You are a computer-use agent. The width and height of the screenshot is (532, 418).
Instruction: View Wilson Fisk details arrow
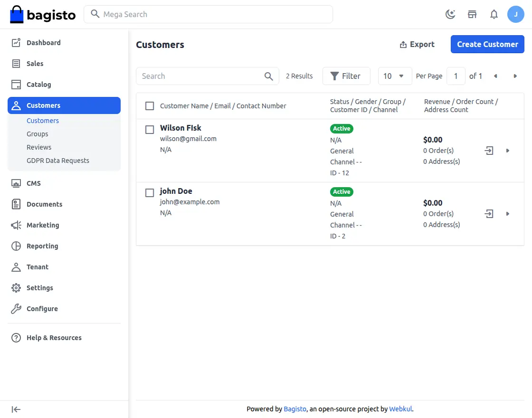coord(508,151)
